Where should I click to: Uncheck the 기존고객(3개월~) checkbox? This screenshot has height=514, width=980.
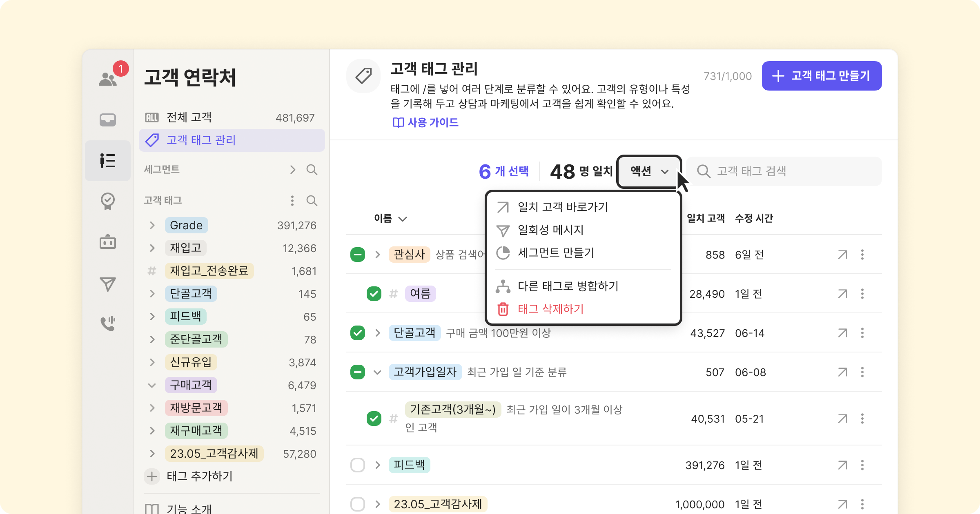374,419
